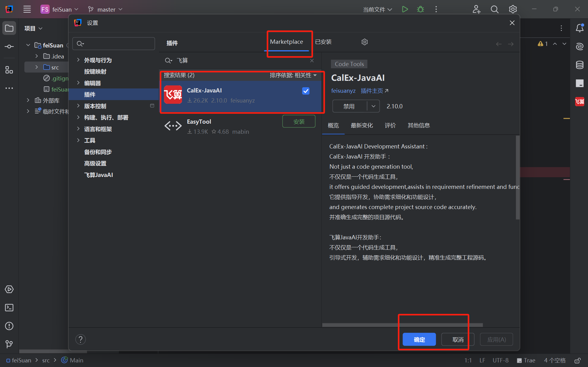Click the 确定 button

pos(419,339)
